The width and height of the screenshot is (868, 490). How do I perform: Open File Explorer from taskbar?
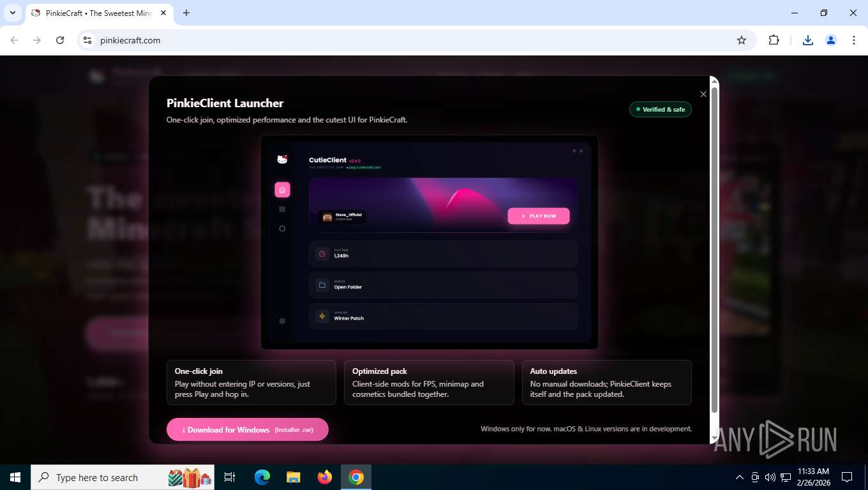coord(293,477)
